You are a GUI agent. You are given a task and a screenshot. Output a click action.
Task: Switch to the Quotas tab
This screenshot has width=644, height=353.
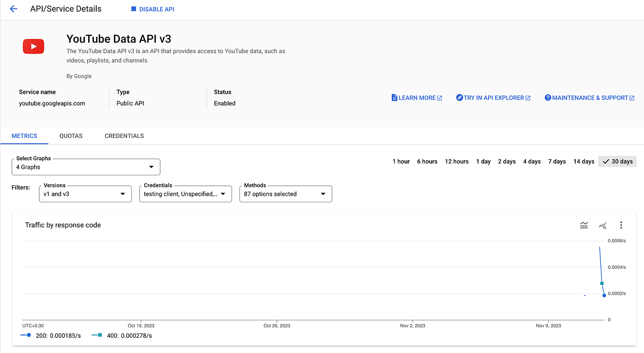click(x=71, y=136)
